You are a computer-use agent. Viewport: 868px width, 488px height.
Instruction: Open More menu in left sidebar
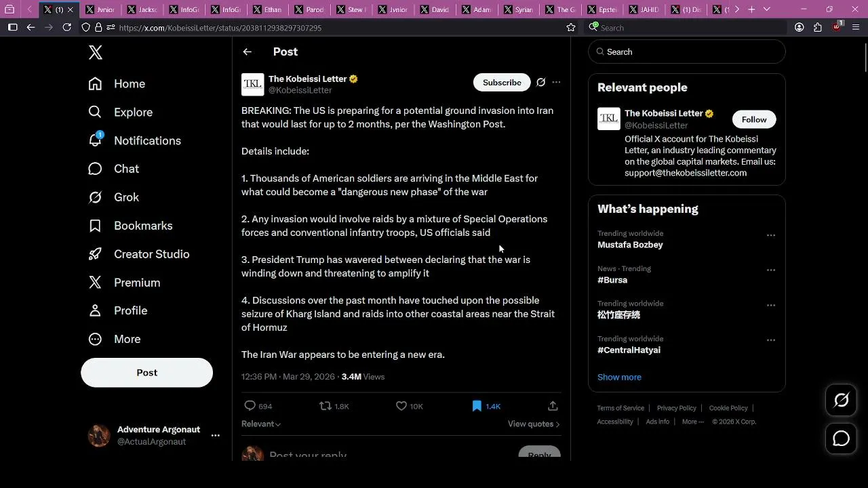click(x=115, y=339)
